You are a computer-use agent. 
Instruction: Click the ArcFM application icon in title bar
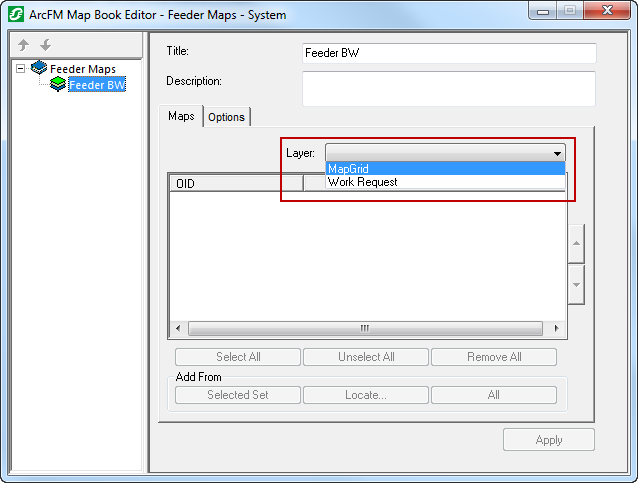coord(16,15)
